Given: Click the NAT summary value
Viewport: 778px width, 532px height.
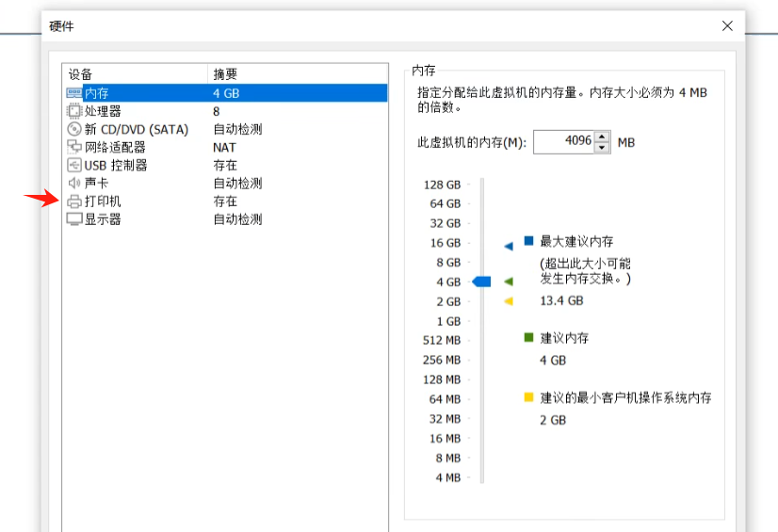Looking at the screenshot, I should click(224, 147).
